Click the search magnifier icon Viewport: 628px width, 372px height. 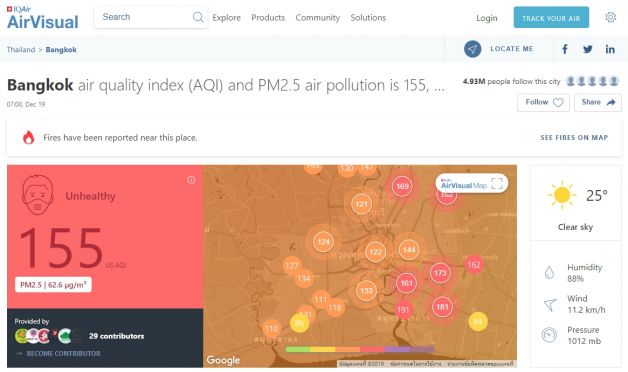pyautogui.click(x=198, y=17)
